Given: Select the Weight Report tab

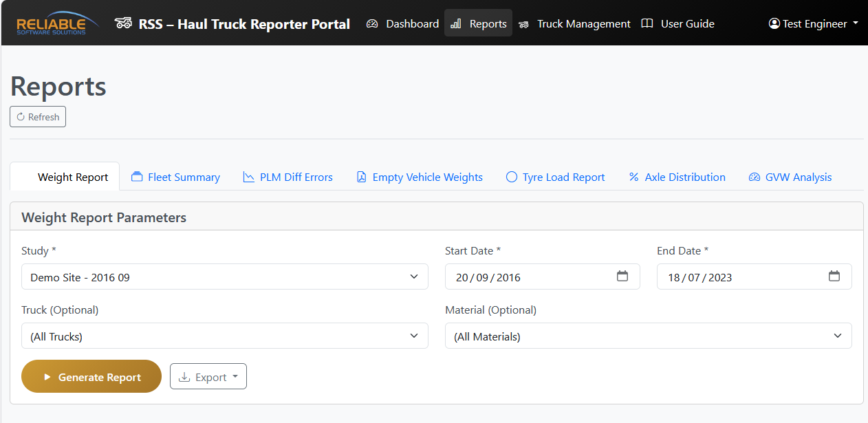Looking at the screenshot, I should pos(65,177).
